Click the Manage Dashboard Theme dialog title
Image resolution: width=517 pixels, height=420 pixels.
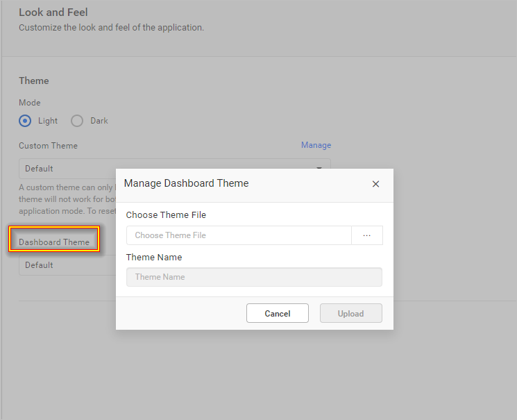point(186,183)
